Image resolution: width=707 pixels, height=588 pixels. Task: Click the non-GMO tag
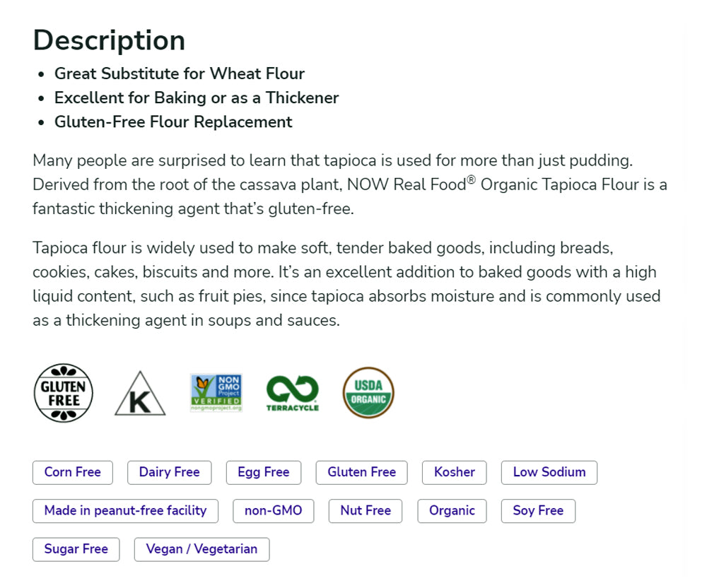[274, 510]
